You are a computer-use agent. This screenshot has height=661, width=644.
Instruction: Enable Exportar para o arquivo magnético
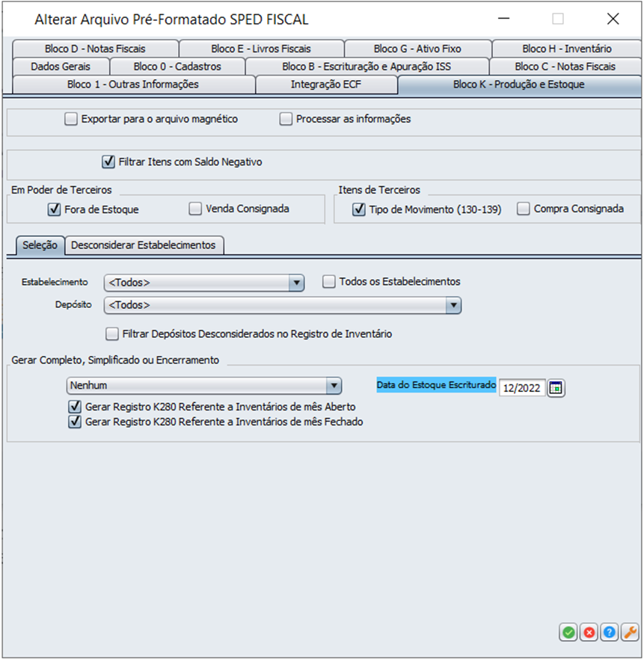(x=71, y=119)
